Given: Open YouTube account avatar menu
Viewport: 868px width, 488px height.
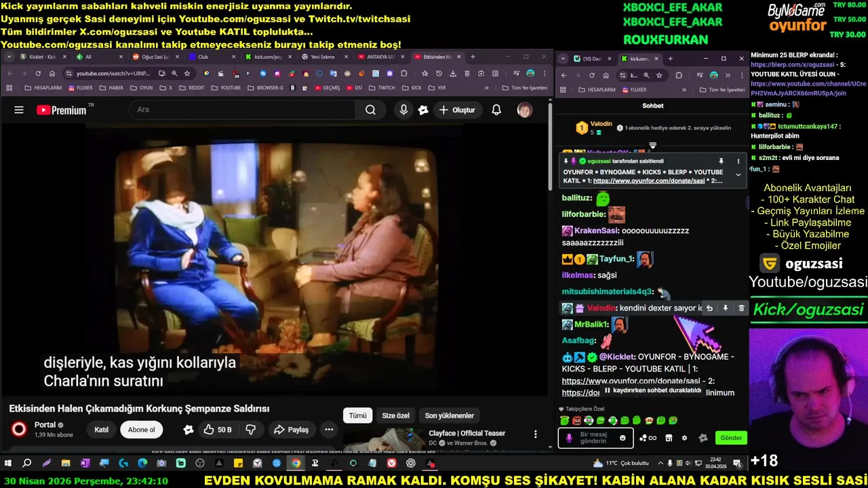Looking at the screenshot, I should pyautogui.click(x=524, y=110).
